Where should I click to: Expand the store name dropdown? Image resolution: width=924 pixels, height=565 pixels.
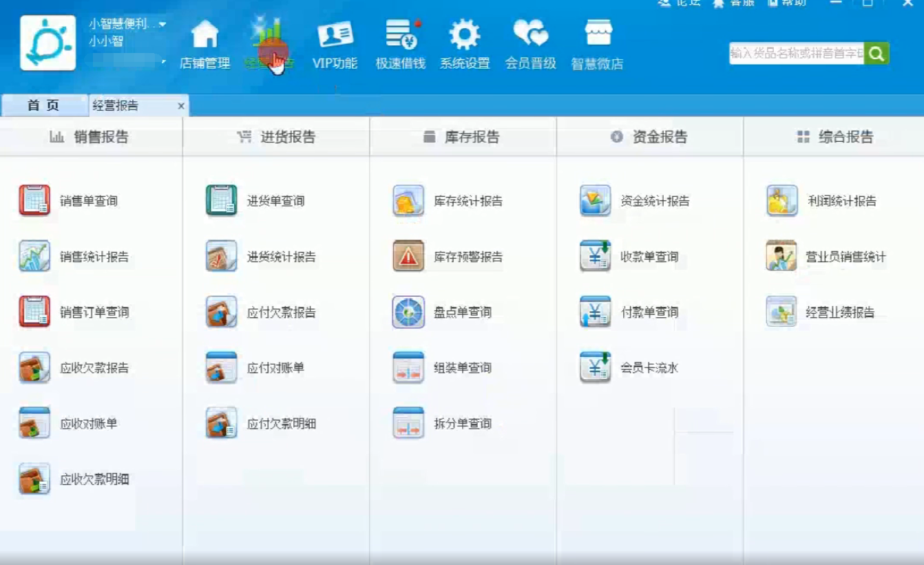(162, 23)
